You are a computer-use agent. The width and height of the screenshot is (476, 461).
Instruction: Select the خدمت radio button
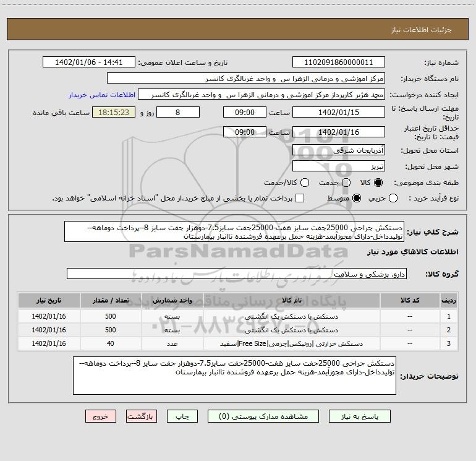346,183
